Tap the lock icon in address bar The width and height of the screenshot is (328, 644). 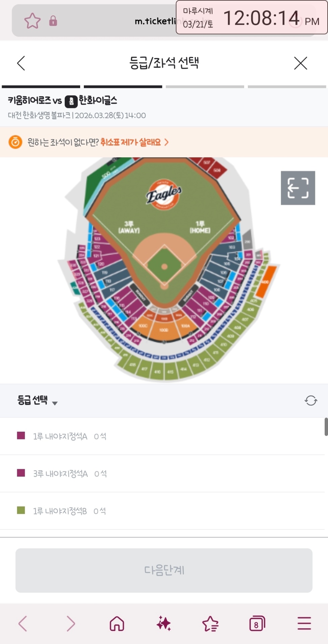point(53,21)
